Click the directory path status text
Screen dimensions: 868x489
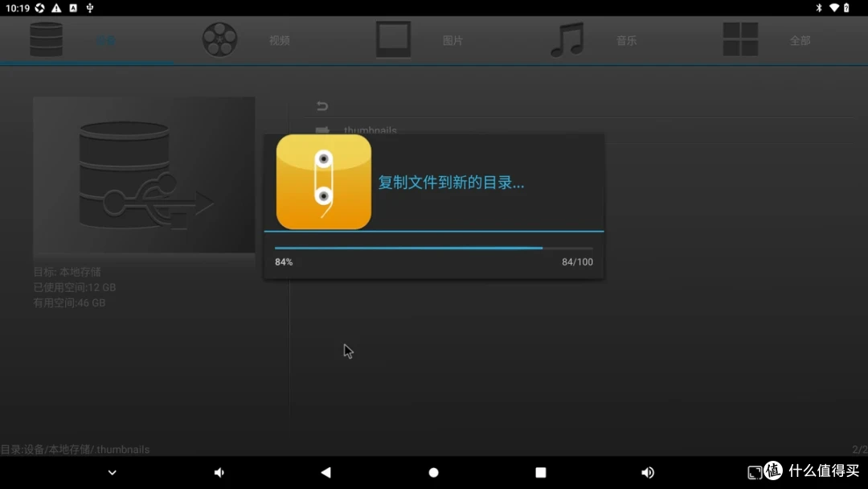click(x=75, y=449)
